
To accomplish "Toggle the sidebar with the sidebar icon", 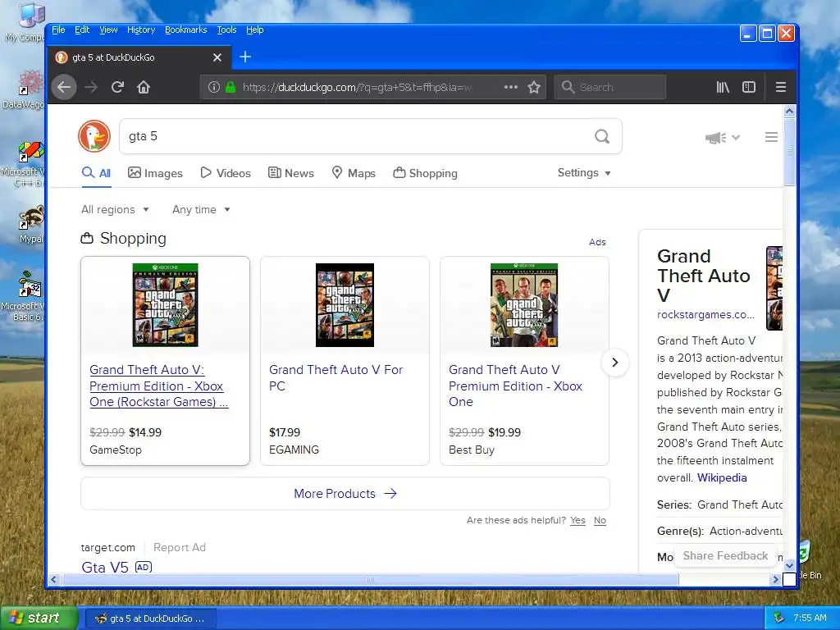I will point(749,87).
